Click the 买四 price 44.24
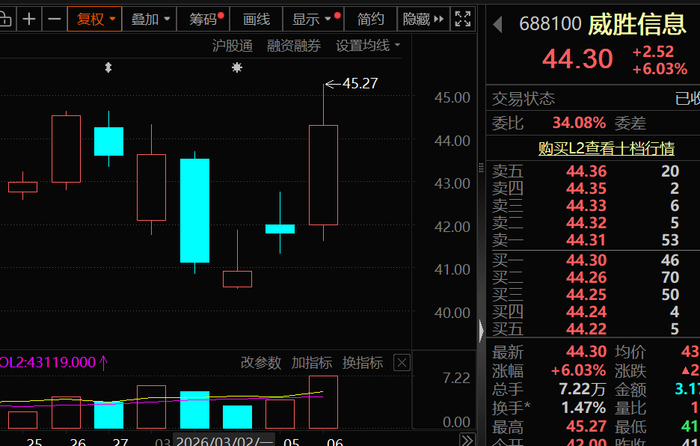The height and width of the screenshot is (446, 700). click(586, 312)
